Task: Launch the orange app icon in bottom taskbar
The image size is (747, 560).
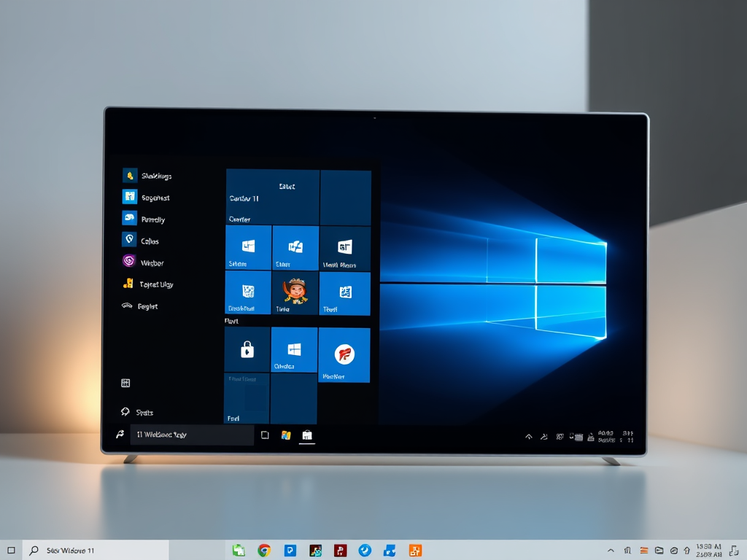Action: (415, 551)
